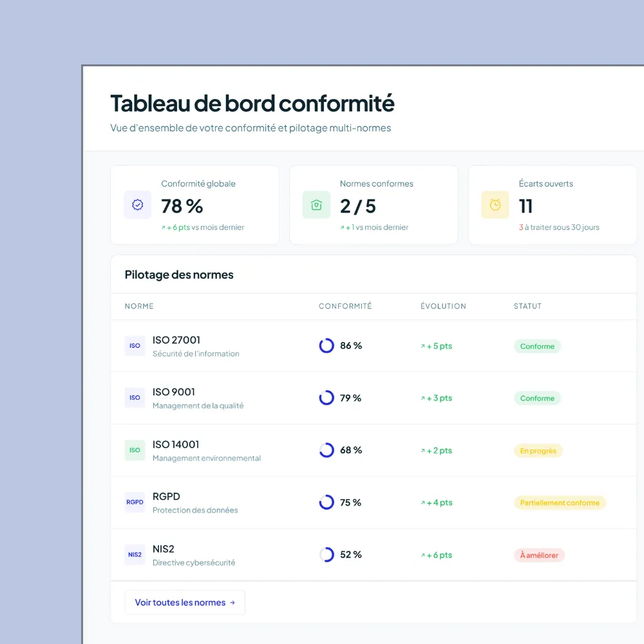644x644 pixels.
Task: Click the trend arrow in ISO 14001 row
Action: (x=422, y=451)
